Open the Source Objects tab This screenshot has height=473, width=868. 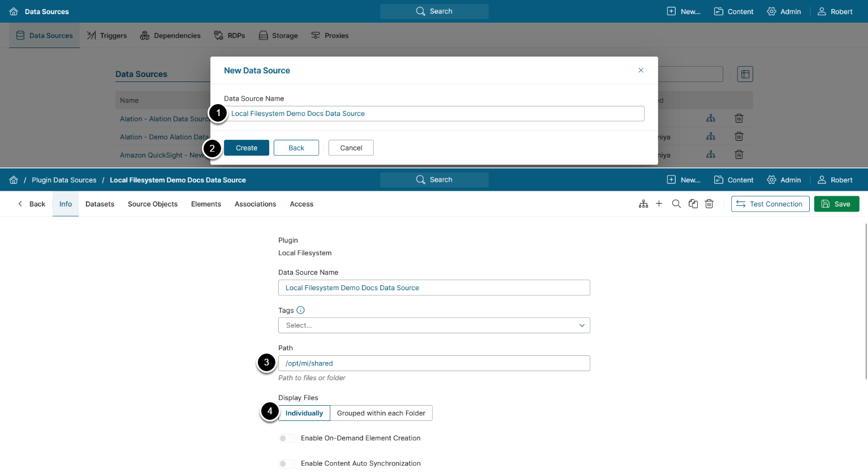pyautogui.click(x=153, y=204)
